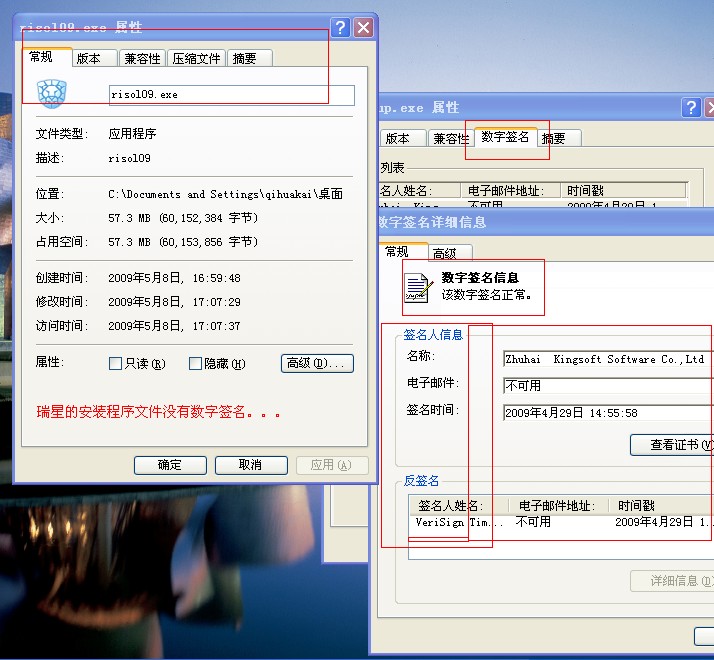The width and height of the screenshot is (714, 660).
Task: Open the 摘要 tab in up.exe properties
Action: (559, 138)
